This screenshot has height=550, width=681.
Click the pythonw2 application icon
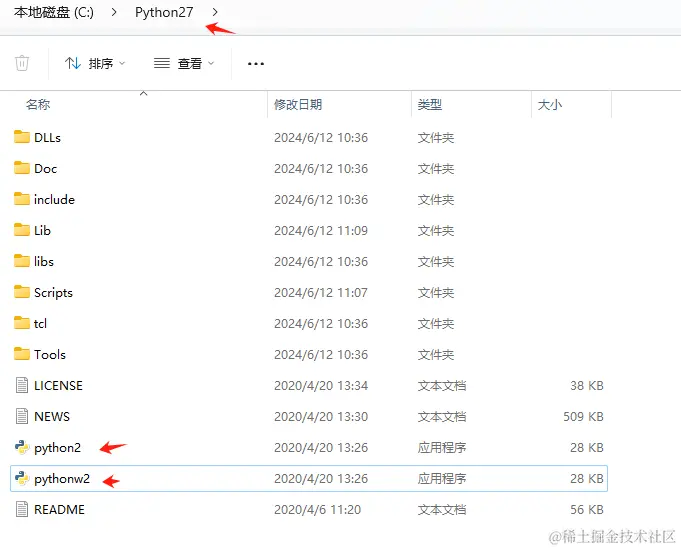point(22,478)
